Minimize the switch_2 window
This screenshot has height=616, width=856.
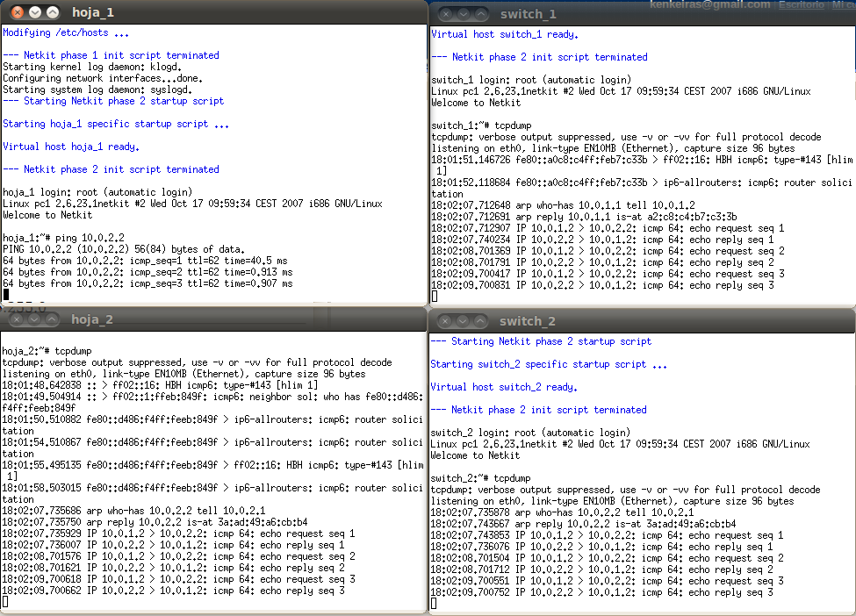pyautogui.click(x=463, y=321)
